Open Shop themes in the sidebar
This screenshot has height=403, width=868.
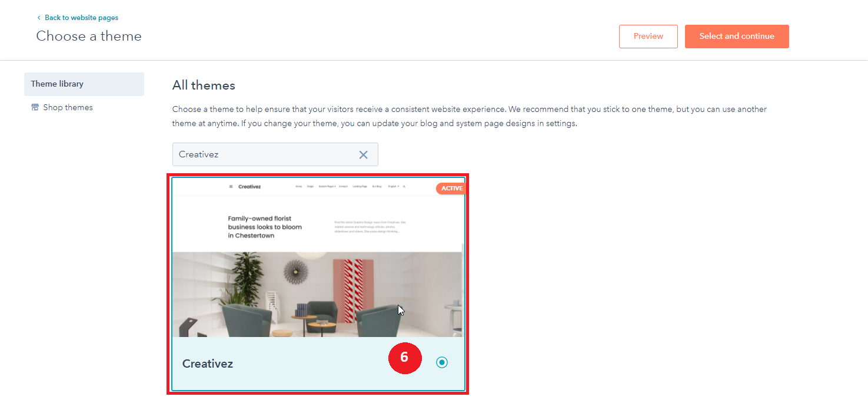(x=68, y=107)
